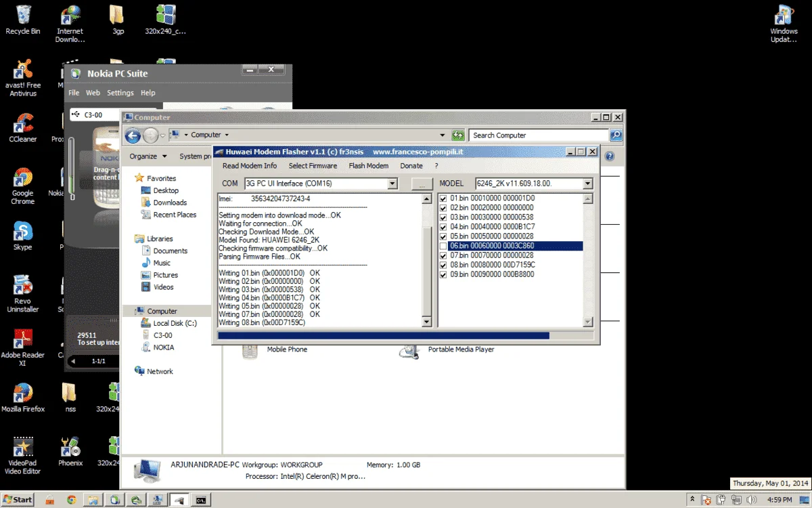Image resolution: width=812 pixels, height=508 pixels.
Task: Toggle 01.bin firmware checkbox
Action: coord(443,198)
